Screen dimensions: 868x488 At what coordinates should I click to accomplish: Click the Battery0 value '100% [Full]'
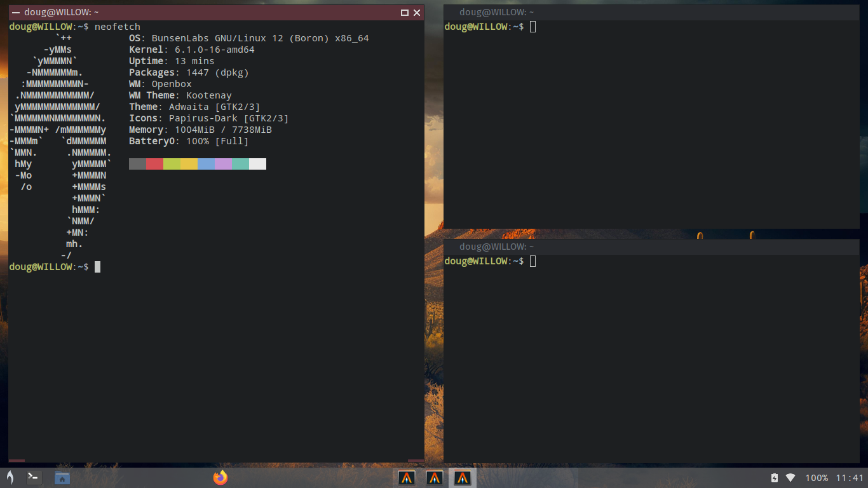217,141
